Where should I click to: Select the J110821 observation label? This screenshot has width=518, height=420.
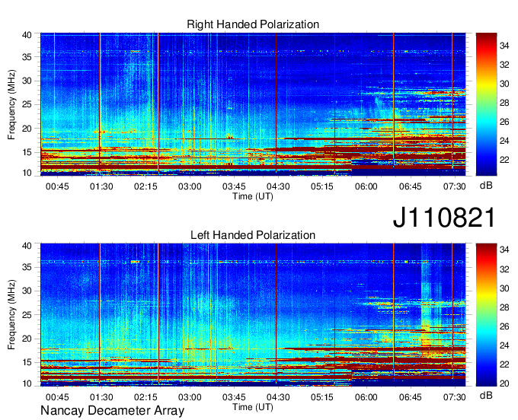pyautogui.click(x=444, y=218)
